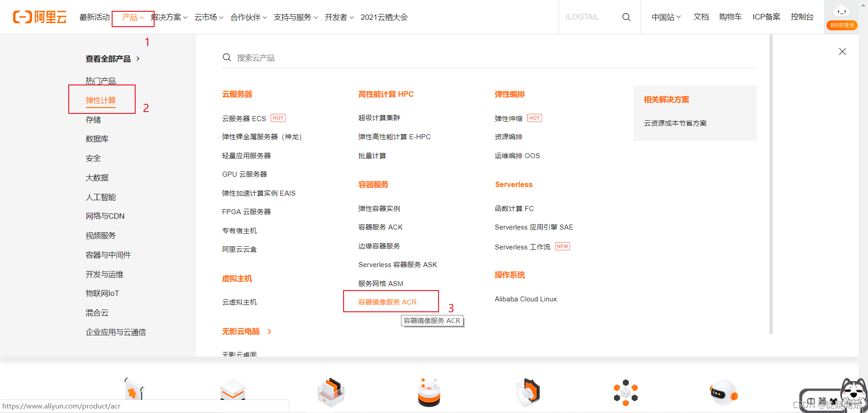The image size is (868, 413).
Task: Select 弹性计算 category
Action: [101, 100]
